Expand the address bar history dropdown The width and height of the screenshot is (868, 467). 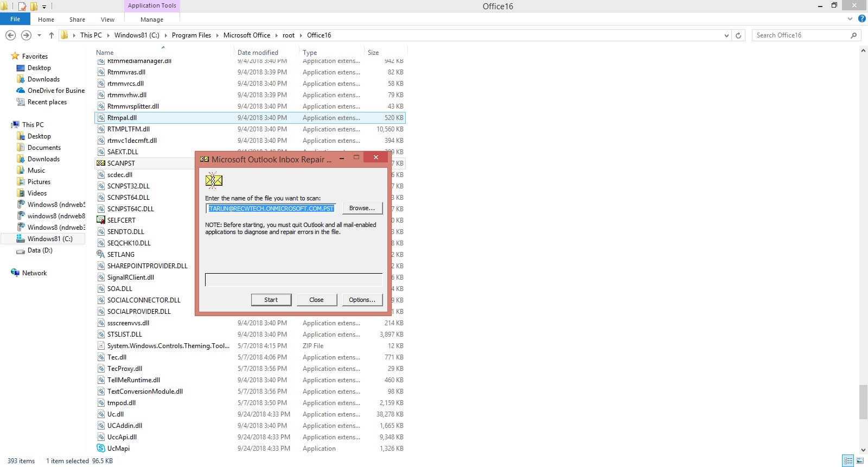tap(726, 35)
